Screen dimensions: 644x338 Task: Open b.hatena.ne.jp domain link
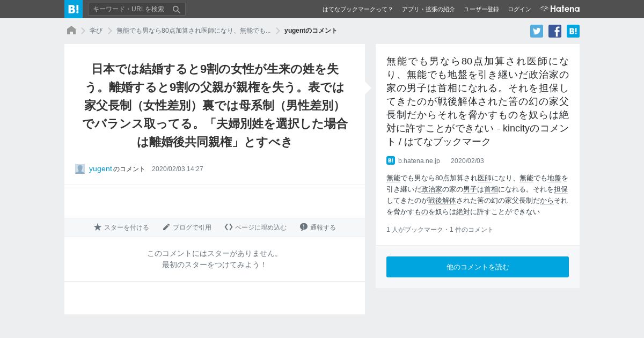[x=419, y=161]
